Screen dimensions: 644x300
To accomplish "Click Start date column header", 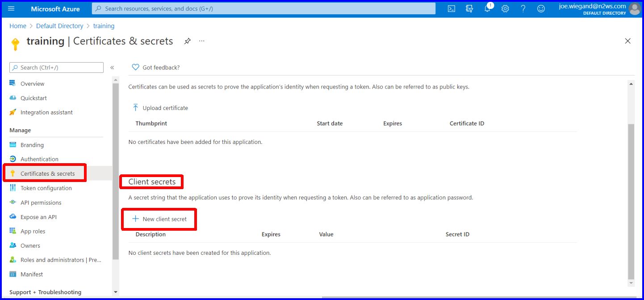I will [330, 123].
